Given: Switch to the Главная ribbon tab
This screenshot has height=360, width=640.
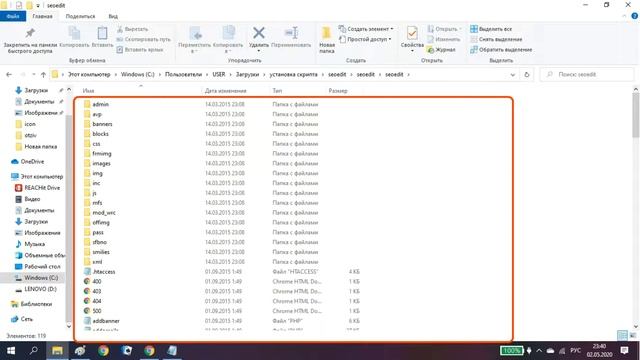Looking at the screenshot, I should (x=42, y=16).
